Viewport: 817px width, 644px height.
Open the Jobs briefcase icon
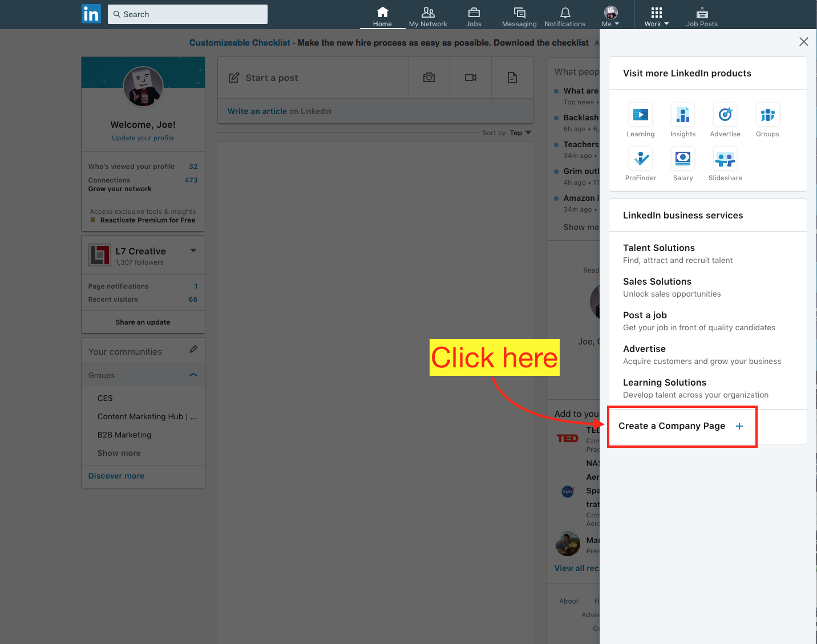[474, 17]
